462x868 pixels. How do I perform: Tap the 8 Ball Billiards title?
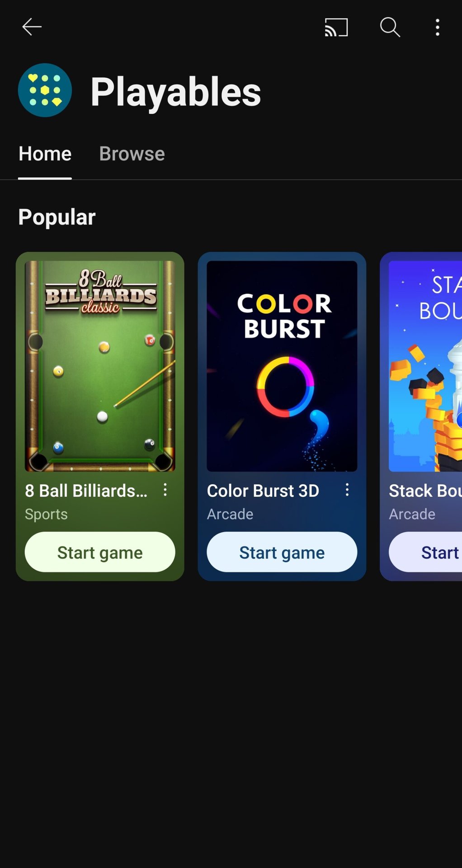[86, 491]
